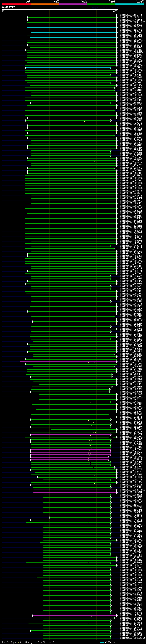Open the UniRef100_B8LRV6 hit label
Image resolution: width=146 pixels, height=644 pixels.
pos(131,15)
